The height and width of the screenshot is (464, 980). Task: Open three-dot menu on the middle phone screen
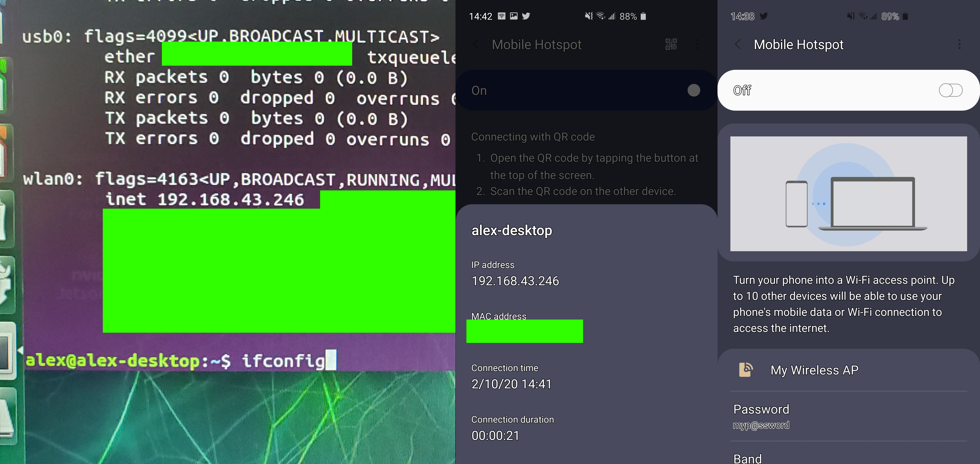click(x=697, y=44)
